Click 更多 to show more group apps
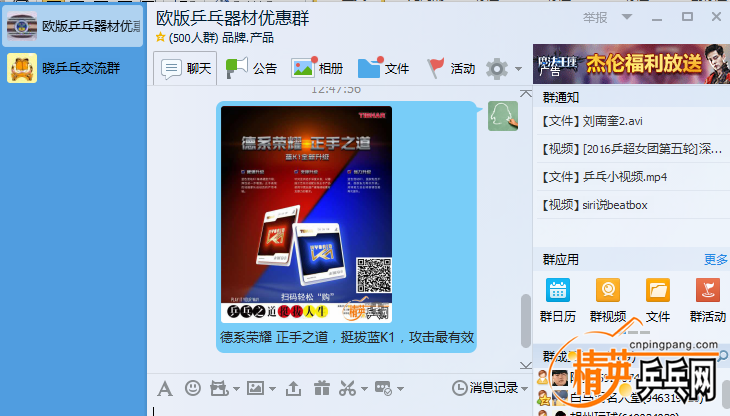Image resolution: width=730 pixels, height=416 pixels. point(716,259)
